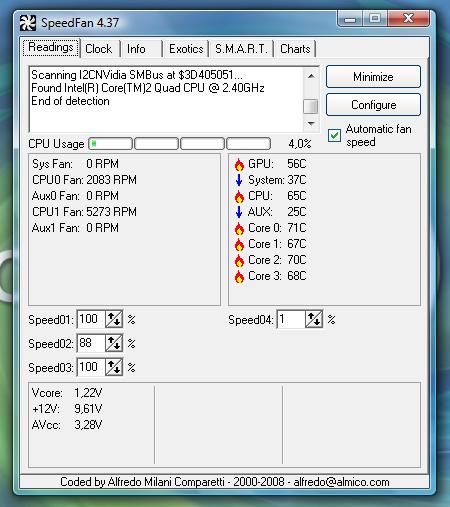
Task: Click the flame icon next to CPU temperature
Action: 239,196
